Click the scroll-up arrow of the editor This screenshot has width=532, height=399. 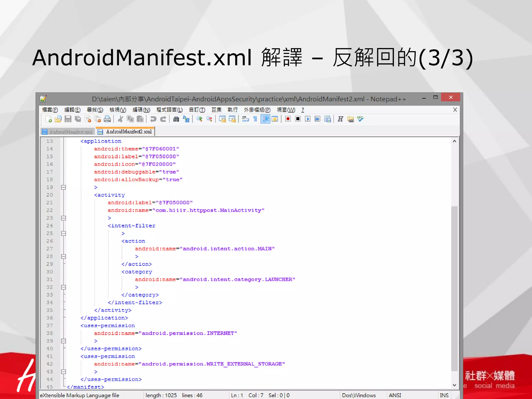click(x=454, y=141)
